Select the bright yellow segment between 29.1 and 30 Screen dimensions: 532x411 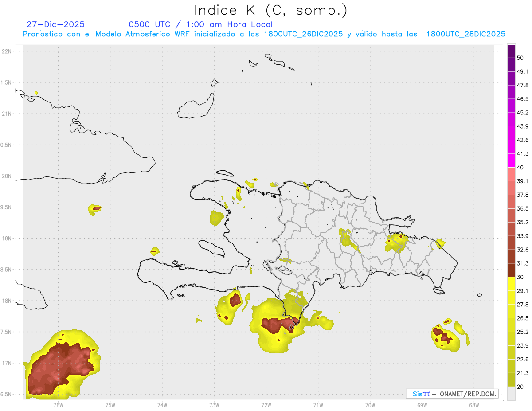click(x=511, y=284)
